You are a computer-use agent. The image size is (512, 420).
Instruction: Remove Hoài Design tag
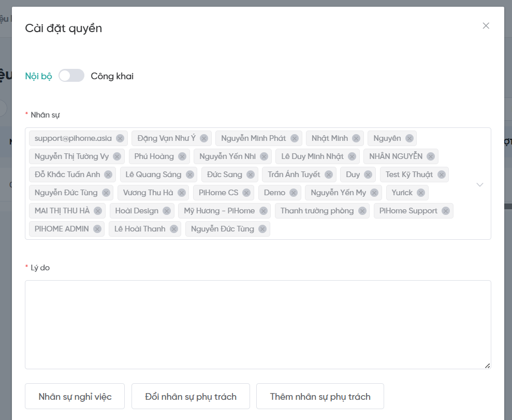point(167,211)
